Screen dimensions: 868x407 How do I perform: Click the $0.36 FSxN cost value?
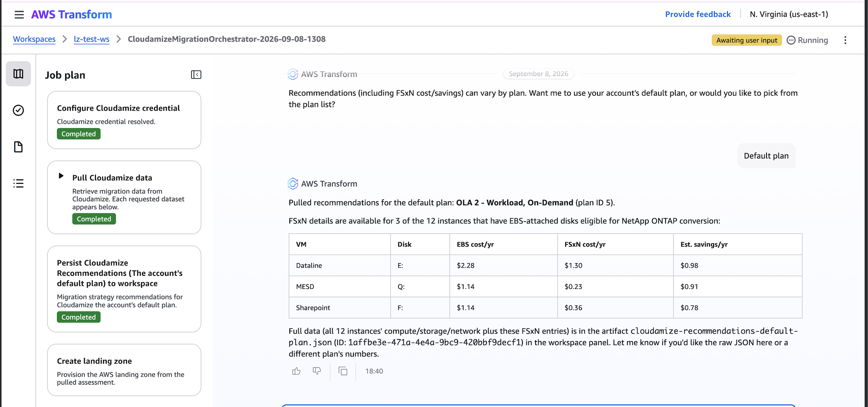[x=573, y=308]
